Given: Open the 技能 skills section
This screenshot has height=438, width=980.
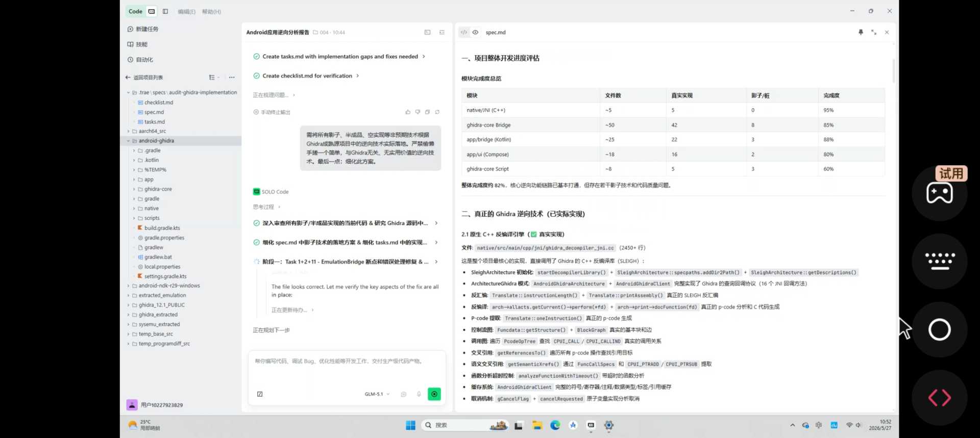Looking at the screenshot, I should pos(138,44).
